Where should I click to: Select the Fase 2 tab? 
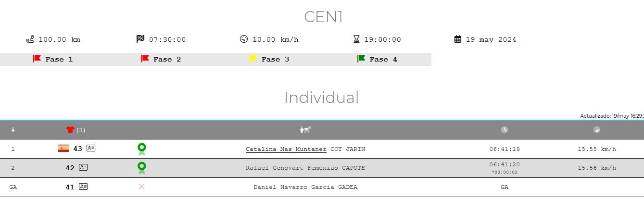click(x=161, y=59)
